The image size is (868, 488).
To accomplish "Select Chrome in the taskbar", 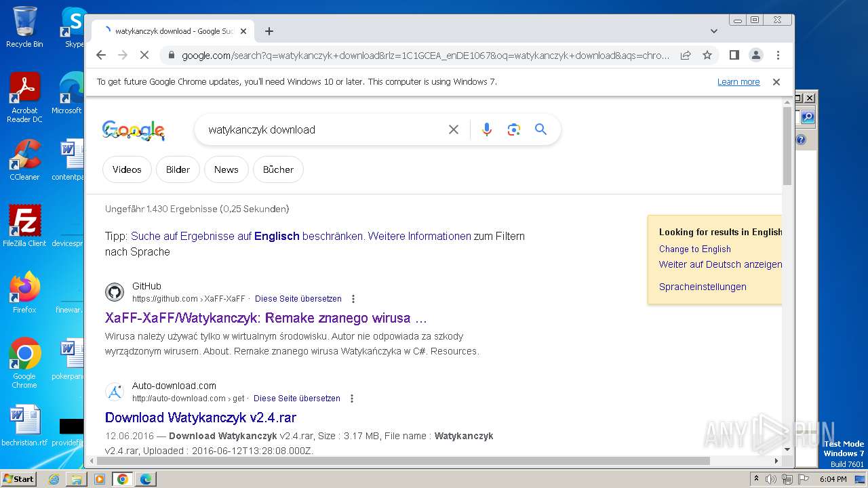I will pyautogui.click(x=123, y=479).
